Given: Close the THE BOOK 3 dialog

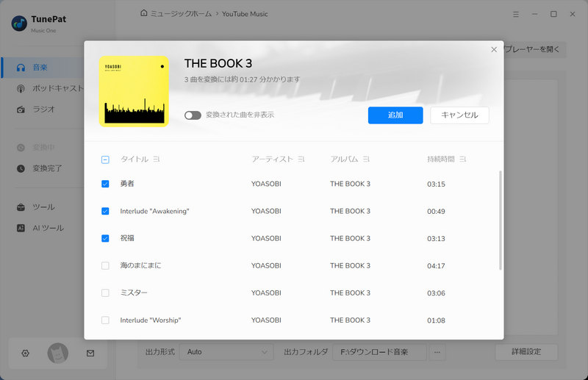Looking at the screenshot, I should pos(494,49).
